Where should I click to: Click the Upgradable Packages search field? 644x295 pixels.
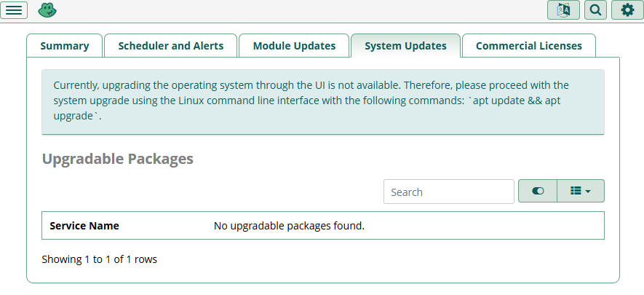[x=449, y=192]
